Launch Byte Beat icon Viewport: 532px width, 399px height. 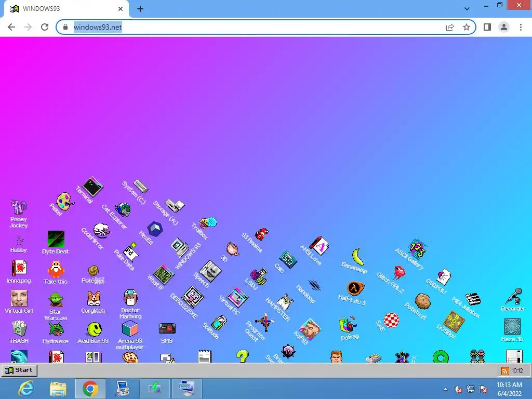pos(56,239)
